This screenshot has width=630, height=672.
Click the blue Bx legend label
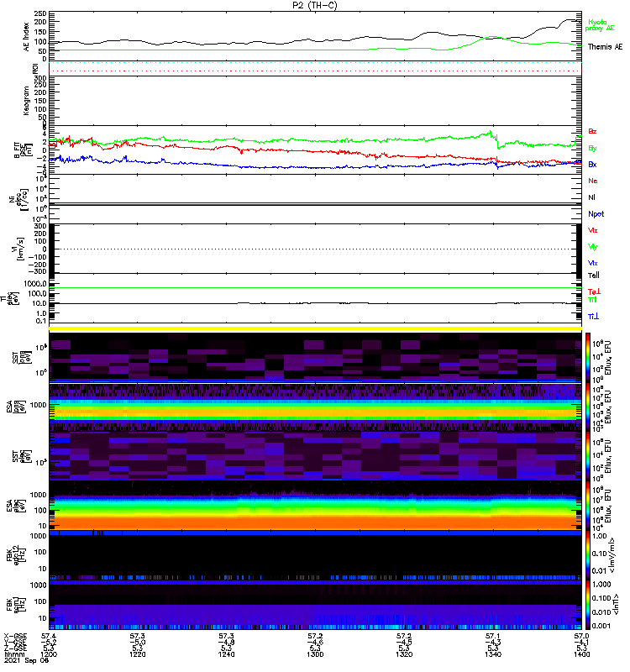(x=592, y=165)
